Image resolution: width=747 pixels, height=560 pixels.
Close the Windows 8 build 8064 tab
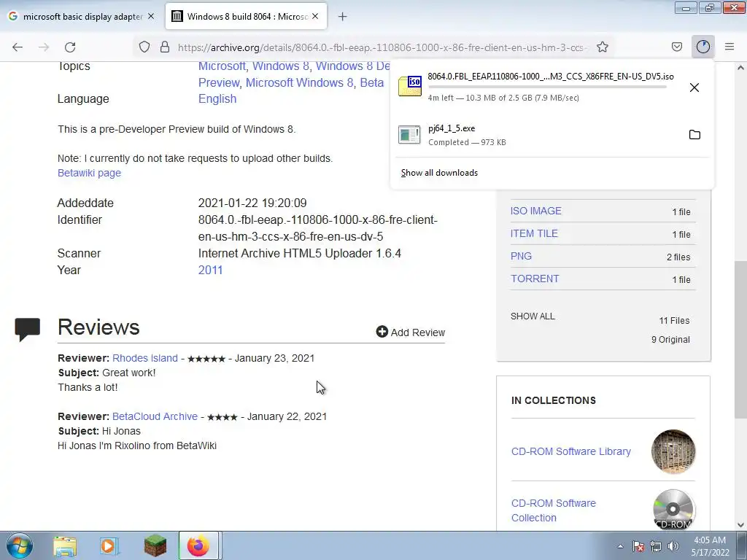[x=315, y=16]
